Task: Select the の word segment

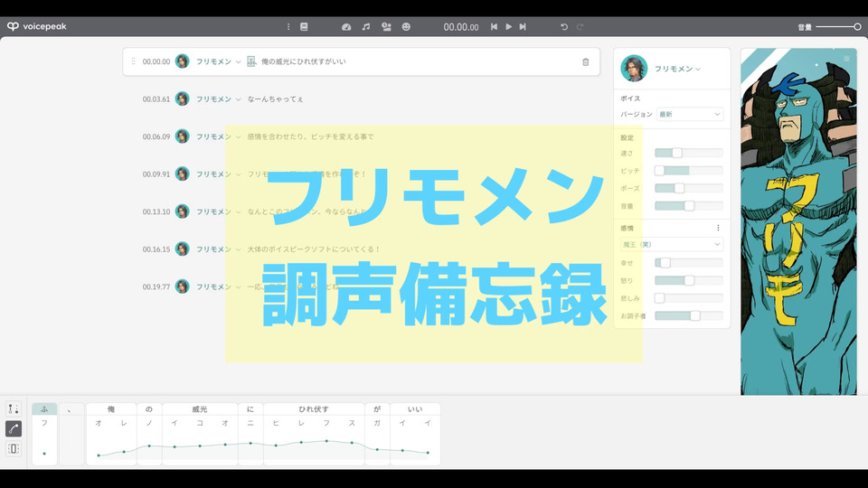Action: click(x=149, y=408)
